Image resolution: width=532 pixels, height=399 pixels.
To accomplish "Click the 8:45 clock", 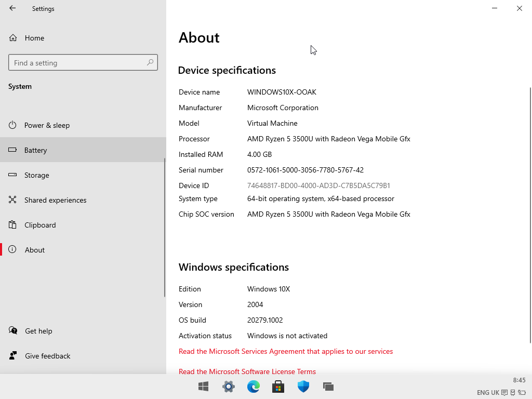I will tap(519, 380).
